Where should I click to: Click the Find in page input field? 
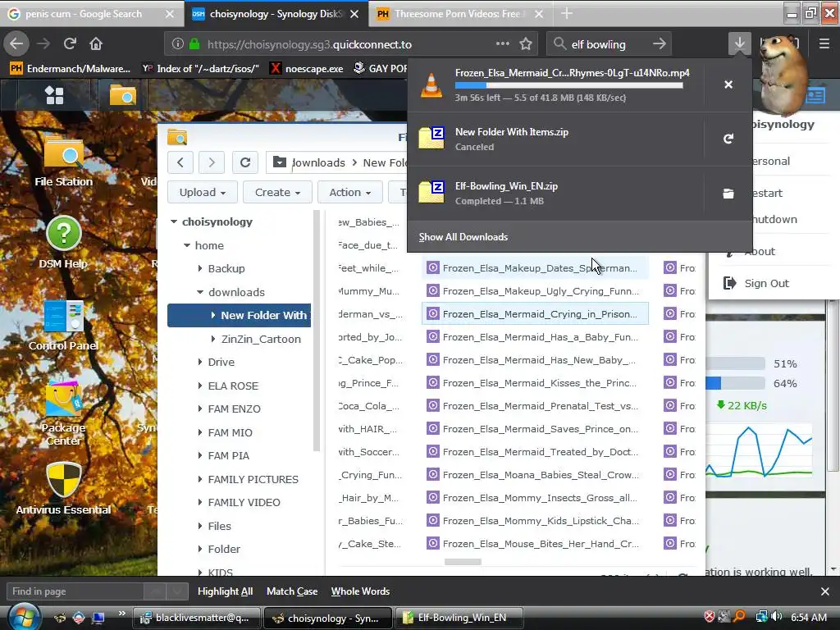(x=75, y=591)
